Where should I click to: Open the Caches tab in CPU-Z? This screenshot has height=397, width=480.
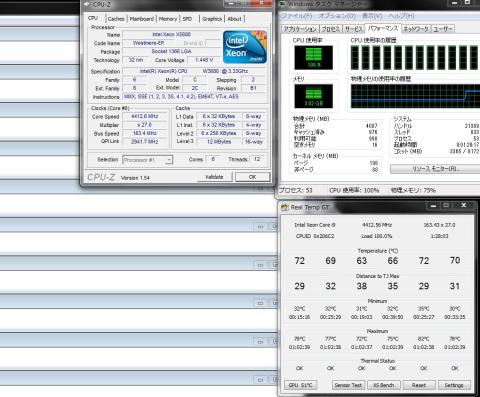(116, 19)
